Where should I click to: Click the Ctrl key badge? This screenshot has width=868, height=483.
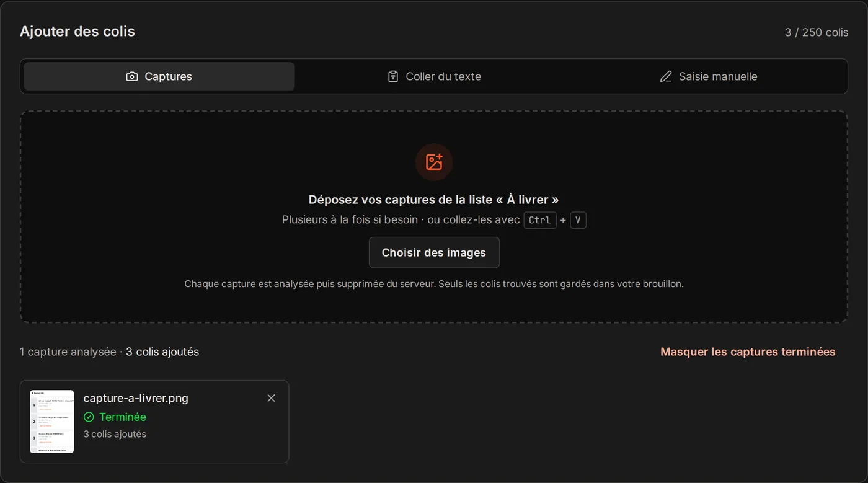point(540,220)
